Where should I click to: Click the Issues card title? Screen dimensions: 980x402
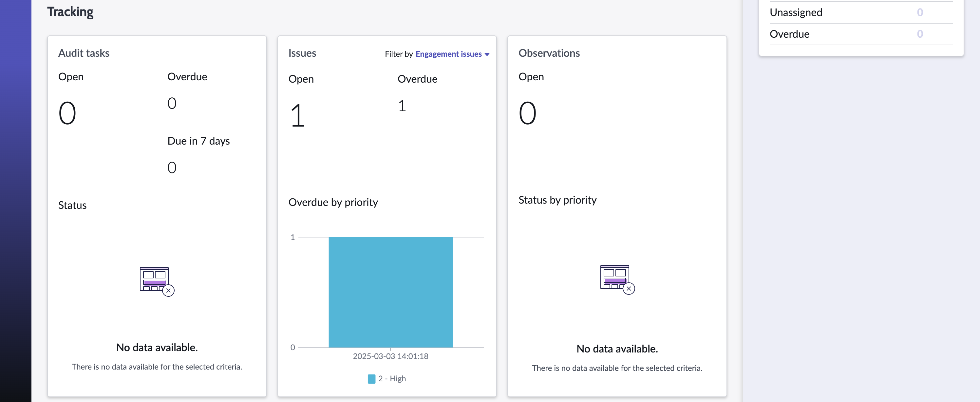pos(302,53)
